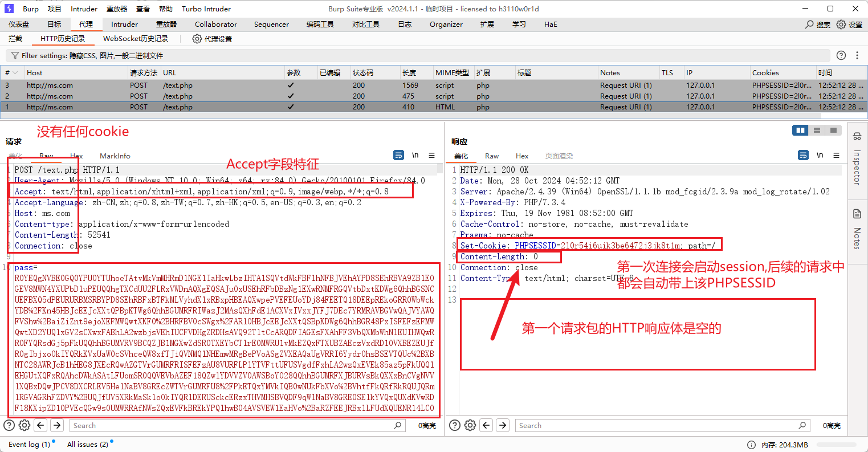
Task: Open 代理设置 proxy settings gear
Action: [197, 39]
